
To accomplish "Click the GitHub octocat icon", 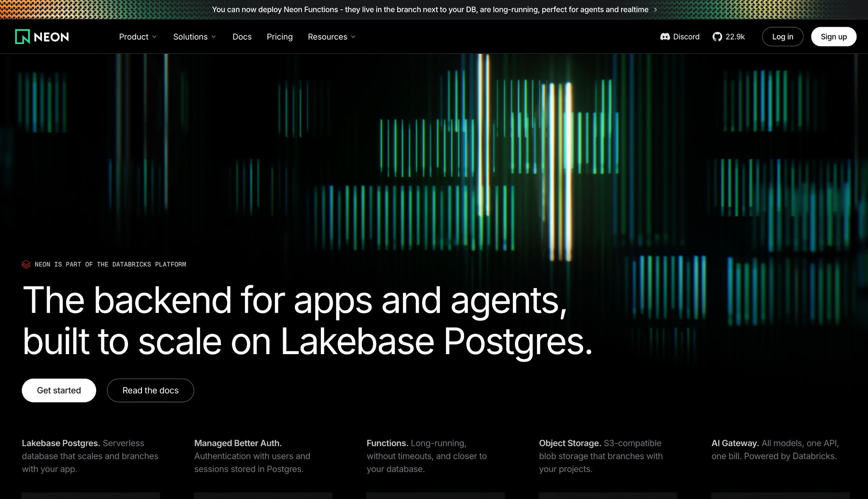I will [x=717, y=37].
